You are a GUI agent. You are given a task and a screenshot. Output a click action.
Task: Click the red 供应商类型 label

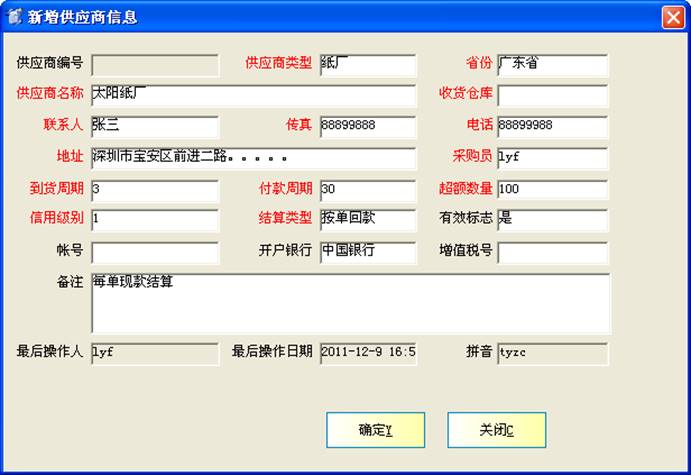point(279,63)
